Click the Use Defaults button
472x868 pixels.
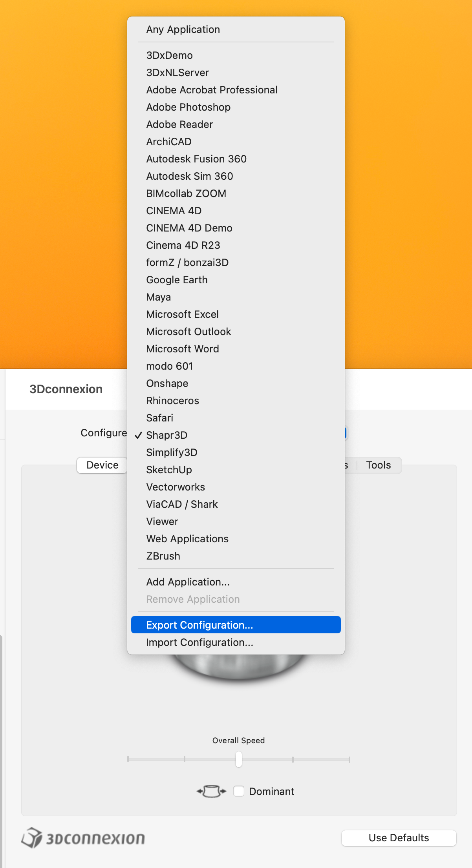pos(399,838)
